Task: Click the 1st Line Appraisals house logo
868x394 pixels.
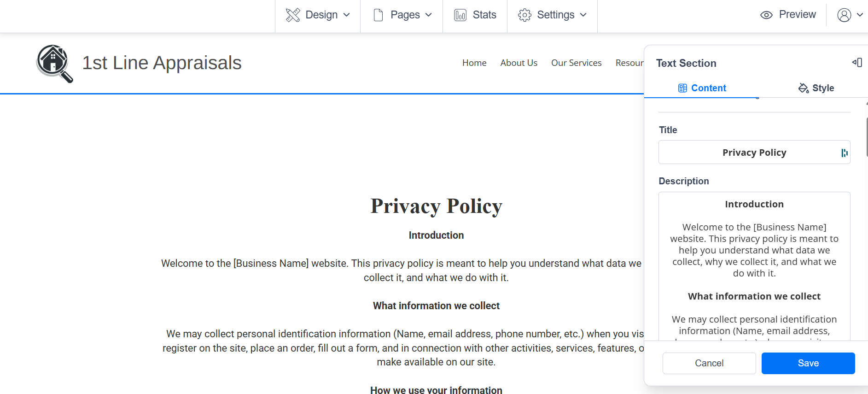Action: point(54,63)
